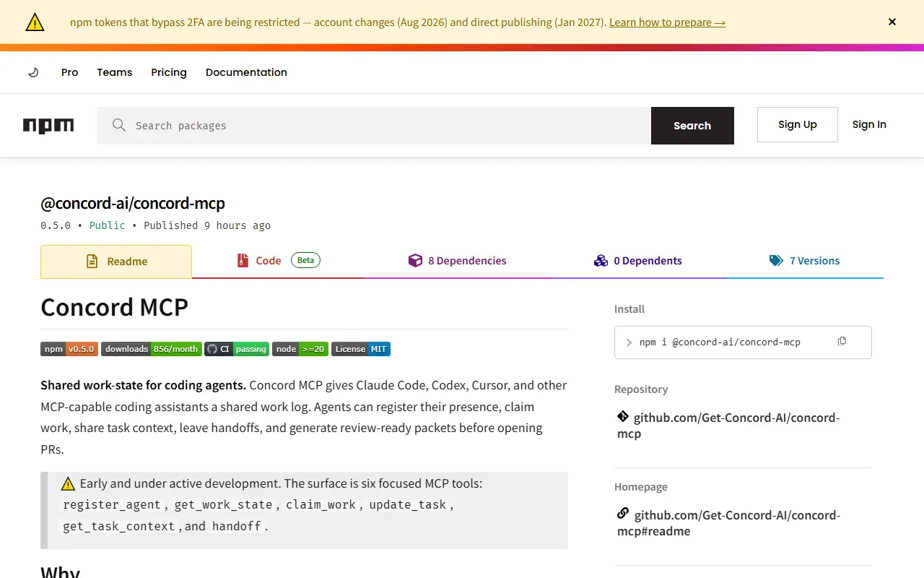924x578 pixels.
Task: Click the CI passing badge
Action: (x=237, y=349)
